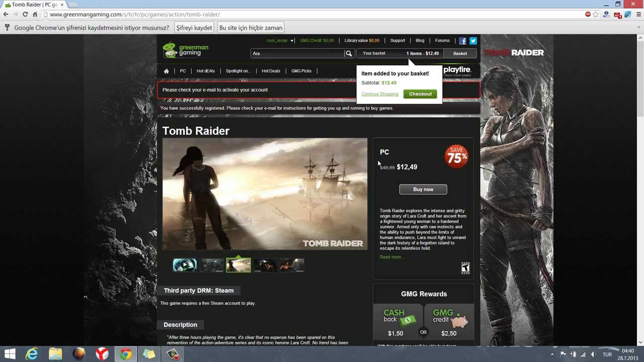Click the Read more link
The width and height of the screenshot is (644, 362).
[391, 257]
